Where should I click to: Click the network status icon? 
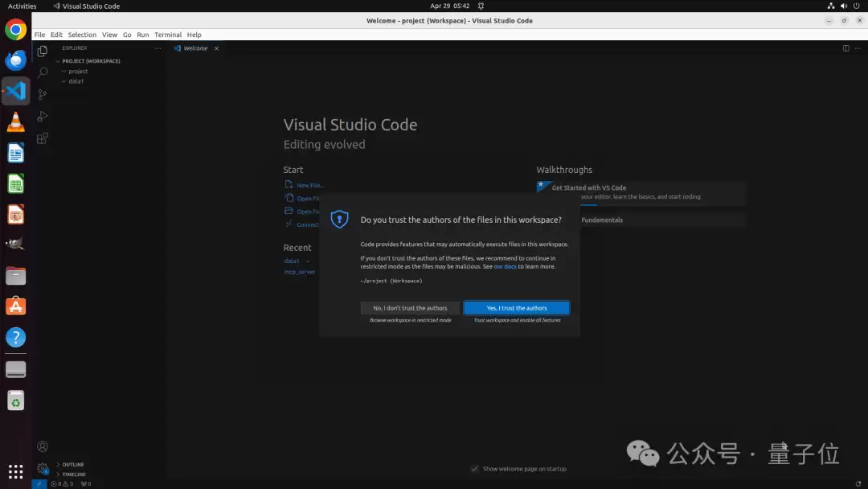831,6
